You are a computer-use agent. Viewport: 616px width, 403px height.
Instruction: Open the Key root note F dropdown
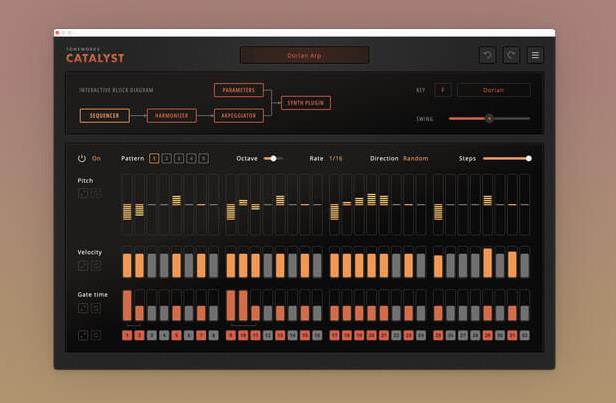pyautogui.click(x=443, y=90)
